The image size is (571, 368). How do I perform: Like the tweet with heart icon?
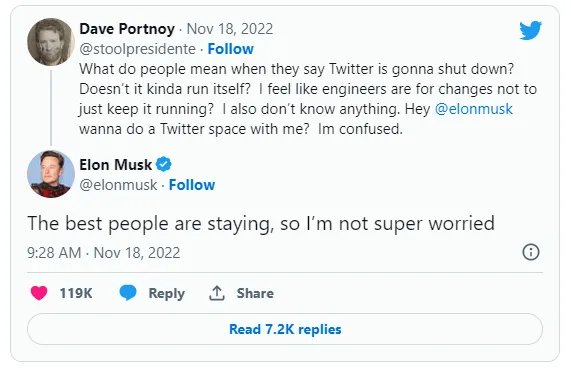[x=39, y=293]
